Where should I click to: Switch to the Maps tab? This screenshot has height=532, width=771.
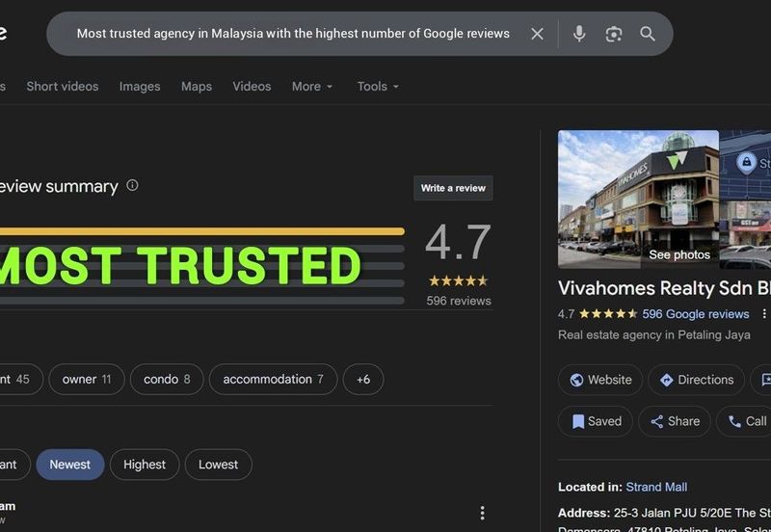coord(197,87)
